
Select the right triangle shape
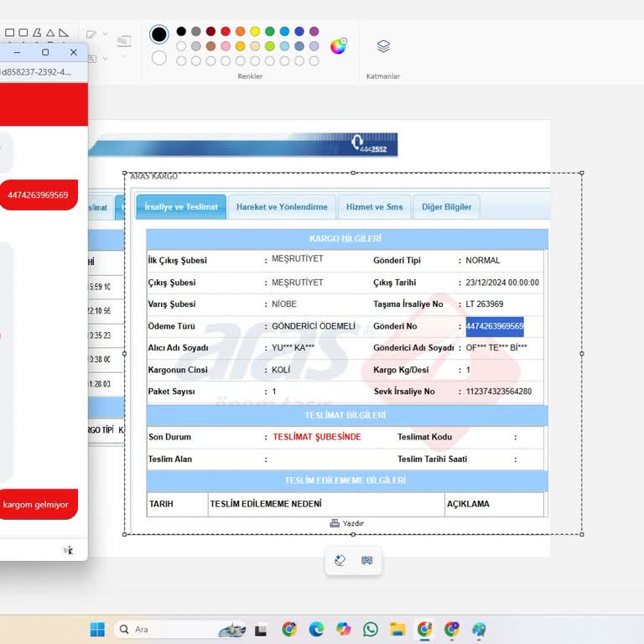click(63, 33)
